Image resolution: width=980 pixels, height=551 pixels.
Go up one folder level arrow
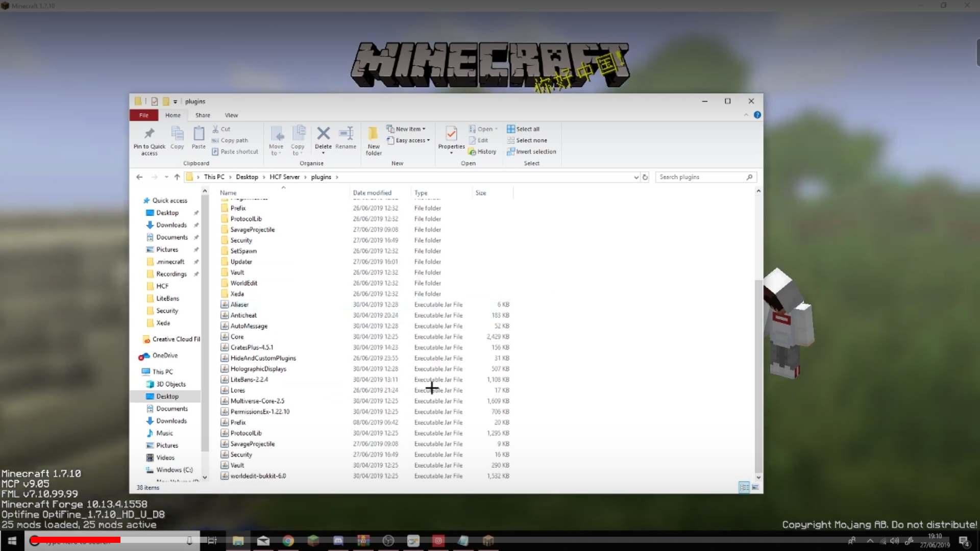click(177, 177)
